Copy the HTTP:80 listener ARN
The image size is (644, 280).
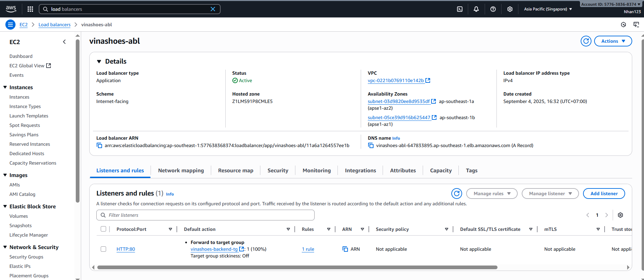[345, 249]
